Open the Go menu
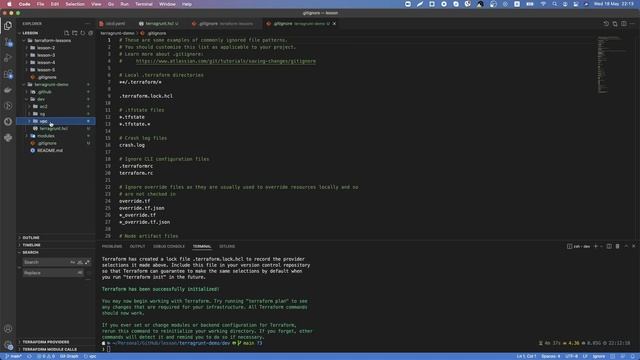Image resolution: width=640 pixels, height=360 pixels. point(111,4)
